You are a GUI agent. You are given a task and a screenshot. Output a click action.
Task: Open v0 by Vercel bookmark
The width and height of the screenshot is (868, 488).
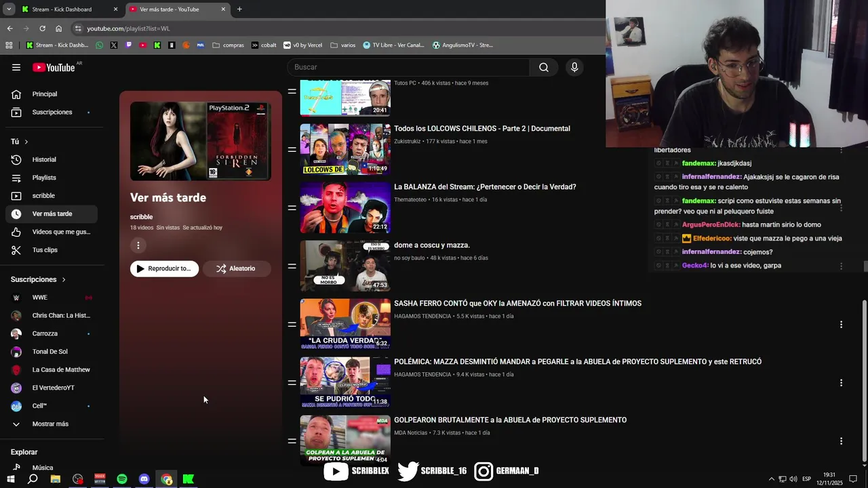click(x=302, y=45)
